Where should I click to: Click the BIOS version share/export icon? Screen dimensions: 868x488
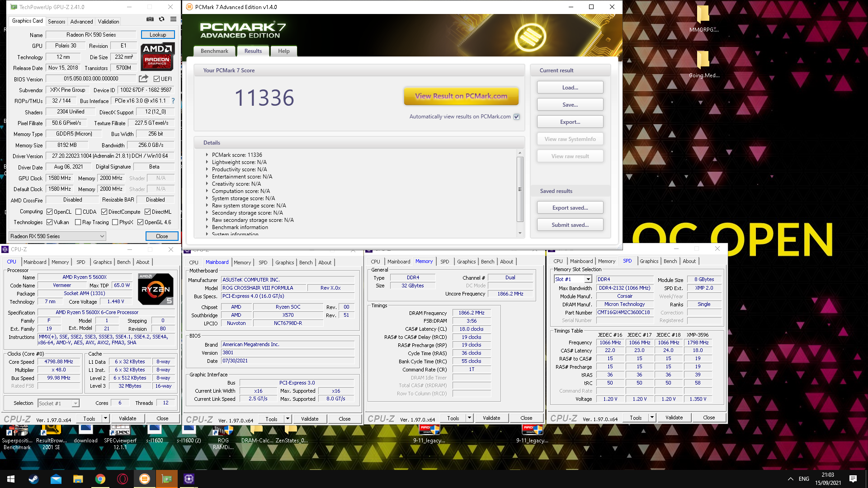[x=143, y=79]
